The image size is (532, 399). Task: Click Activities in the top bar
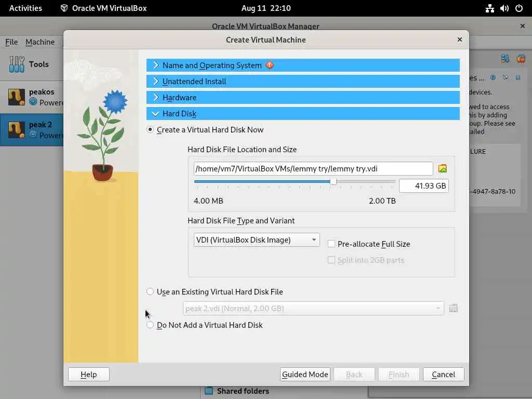pos(25,8)
